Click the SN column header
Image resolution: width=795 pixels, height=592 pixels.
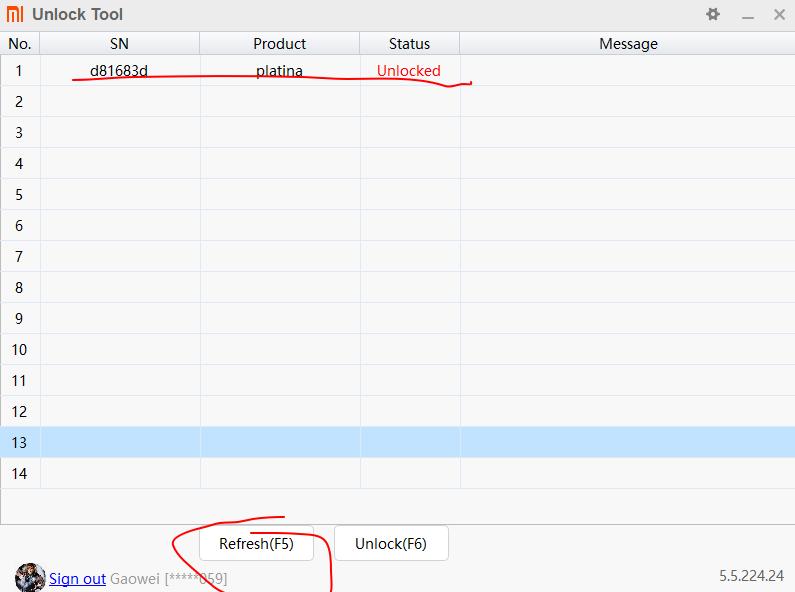[x=120, y=44]
